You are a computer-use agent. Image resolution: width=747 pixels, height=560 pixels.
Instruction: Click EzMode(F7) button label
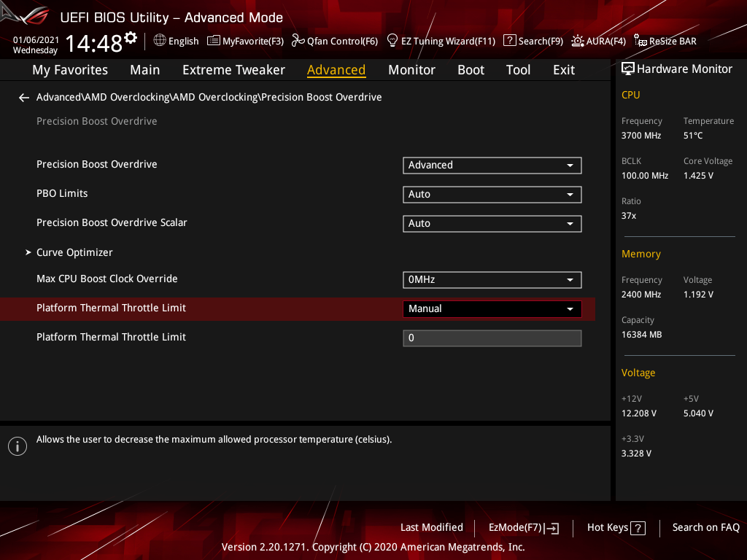[x=515, y=528]
